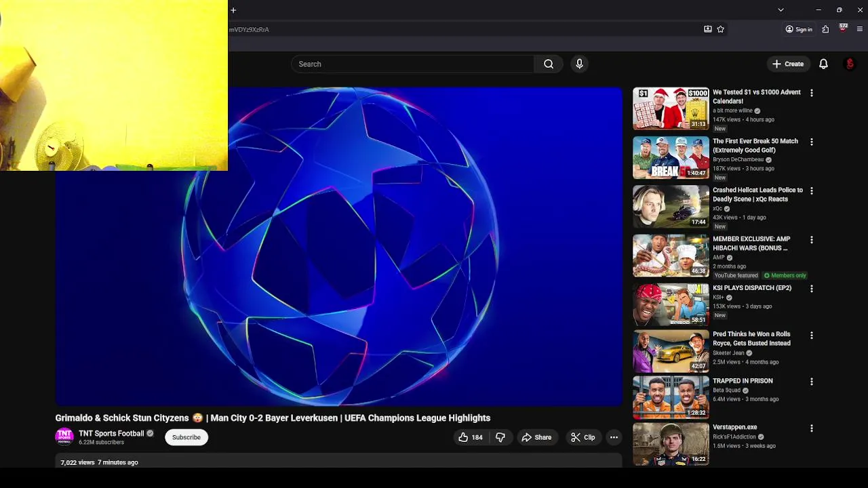
Task: Open xQc Crashed Hellcat thumbnail
Action: pyautogui.click(x=671, y=206)
